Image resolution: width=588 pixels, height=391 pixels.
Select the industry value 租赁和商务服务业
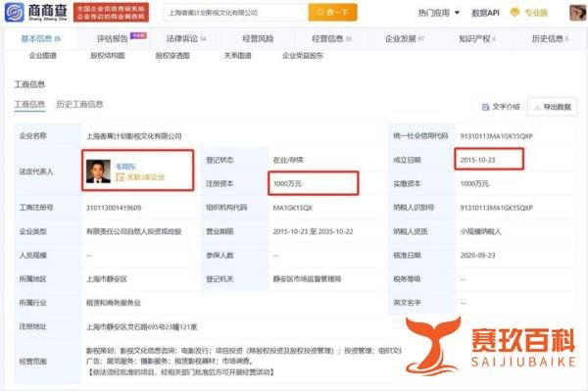click(114, 303)
